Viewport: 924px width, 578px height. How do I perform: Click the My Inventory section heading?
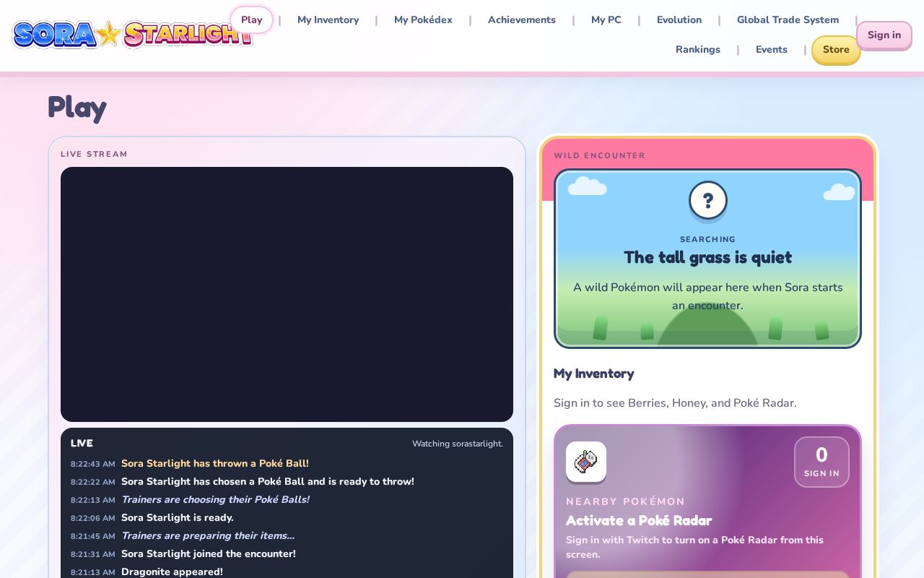coord(594,374)
